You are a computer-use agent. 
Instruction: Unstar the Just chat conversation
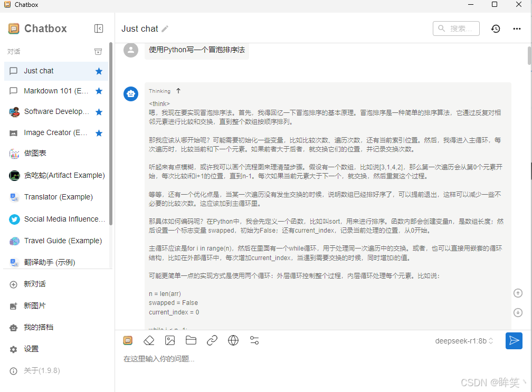pos(99,71)
